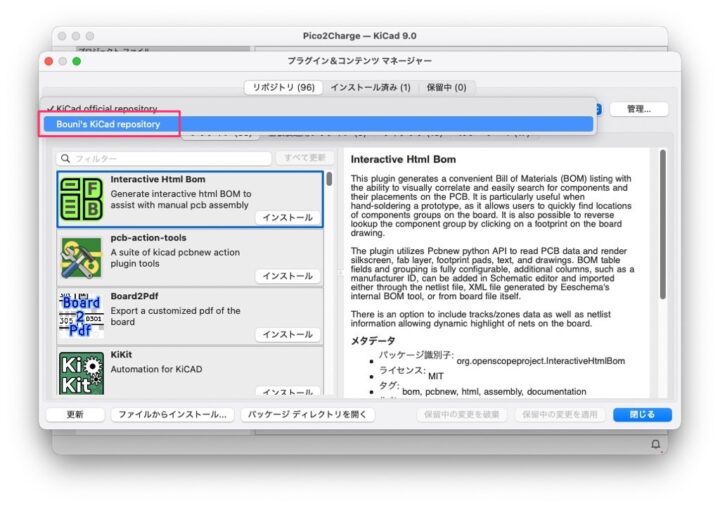Click the 閉じる button
Screen dimensions: 720x506
pos(642,414)
